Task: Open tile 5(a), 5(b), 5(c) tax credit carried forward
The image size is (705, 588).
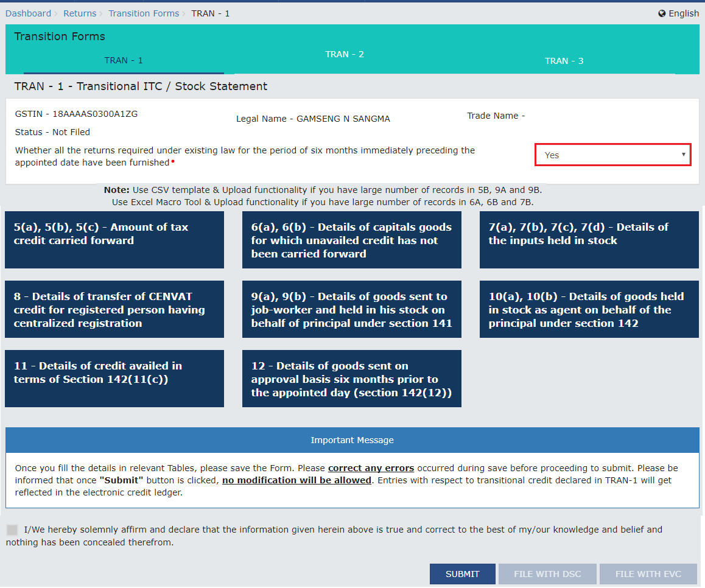Action: click(x=114, y=240)
